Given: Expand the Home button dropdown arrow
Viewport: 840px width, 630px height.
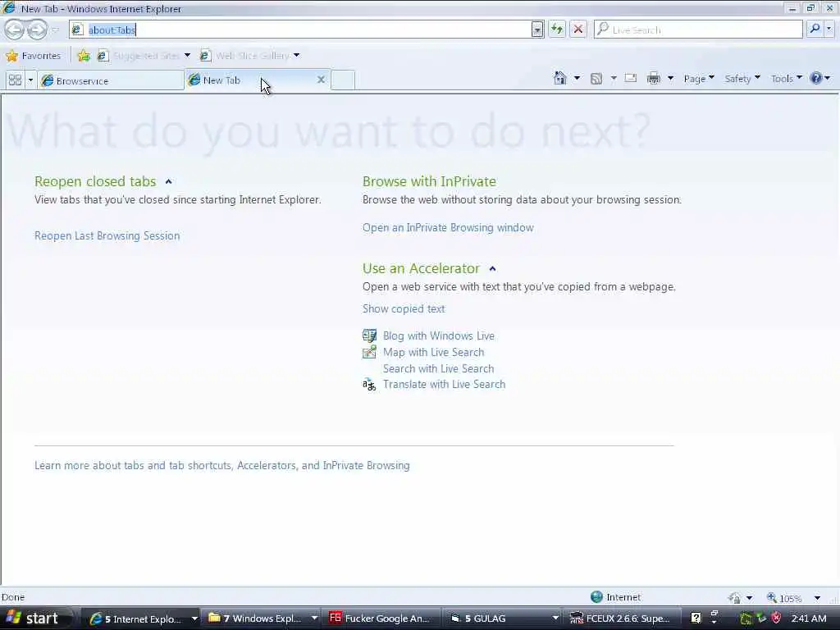Looking at the screenshot, I should (577, 79).
